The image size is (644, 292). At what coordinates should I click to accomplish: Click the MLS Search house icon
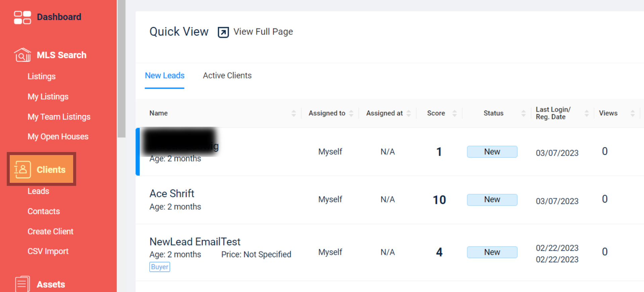tap(22, 55)
